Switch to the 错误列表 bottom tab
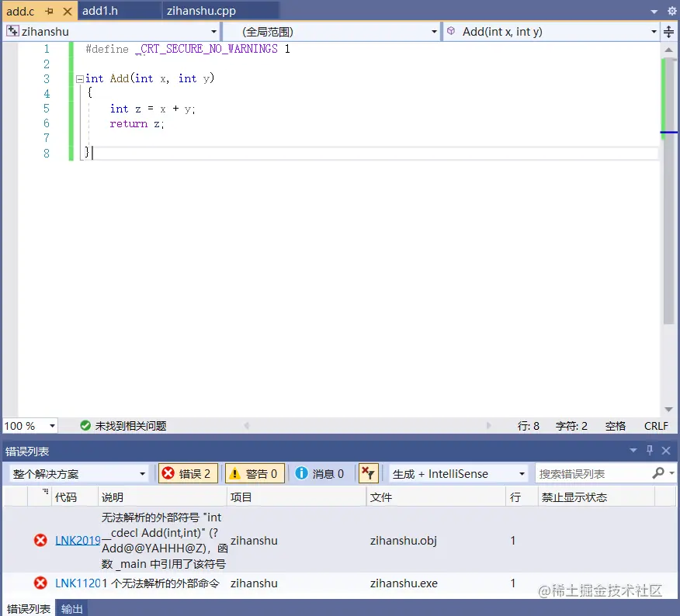This screenshot has height=616, width=680. [29, 609]
